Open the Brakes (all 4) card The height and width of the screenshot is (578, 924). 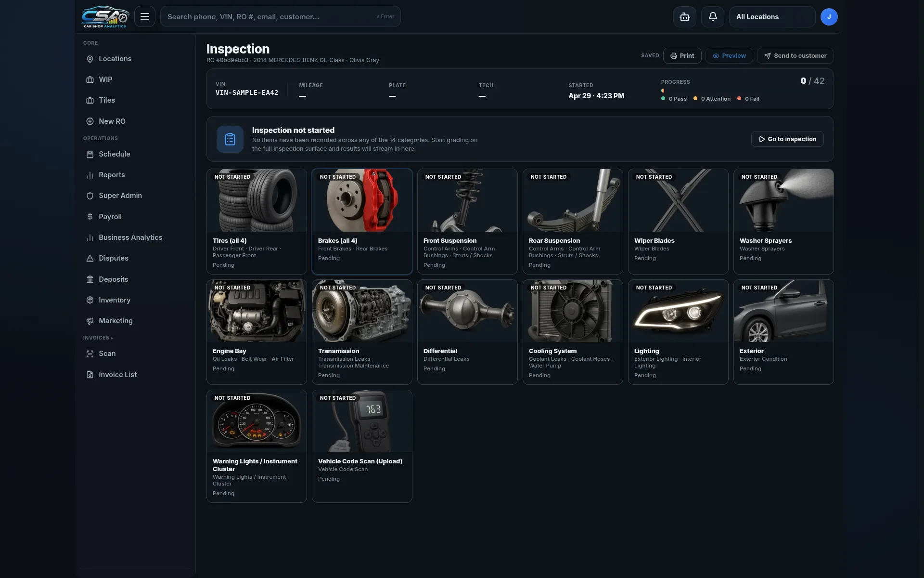pos(362,221)
